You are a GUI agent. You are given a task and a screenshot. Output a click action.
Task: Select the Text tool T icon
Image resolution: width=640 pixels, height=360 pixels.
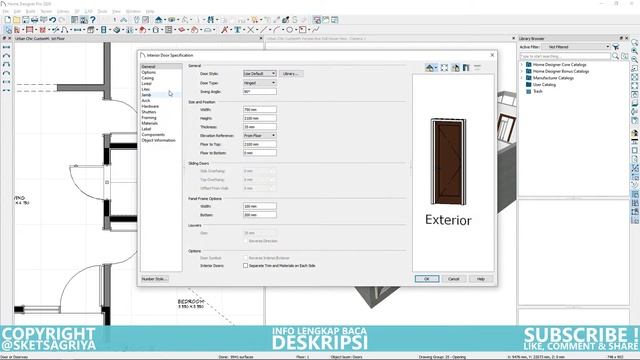click(237, 30)
